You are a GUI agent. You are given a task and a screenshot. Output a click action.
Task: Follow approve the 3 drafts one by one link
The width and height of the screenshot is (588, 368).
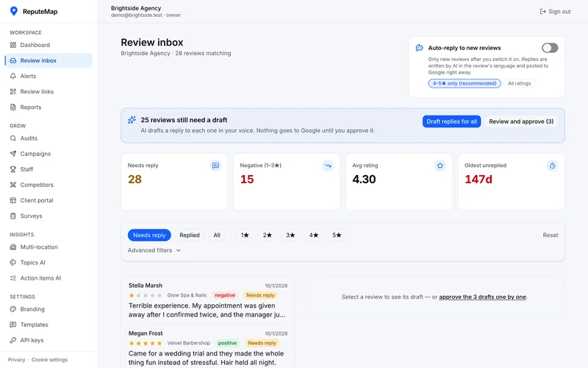(482, 297)
